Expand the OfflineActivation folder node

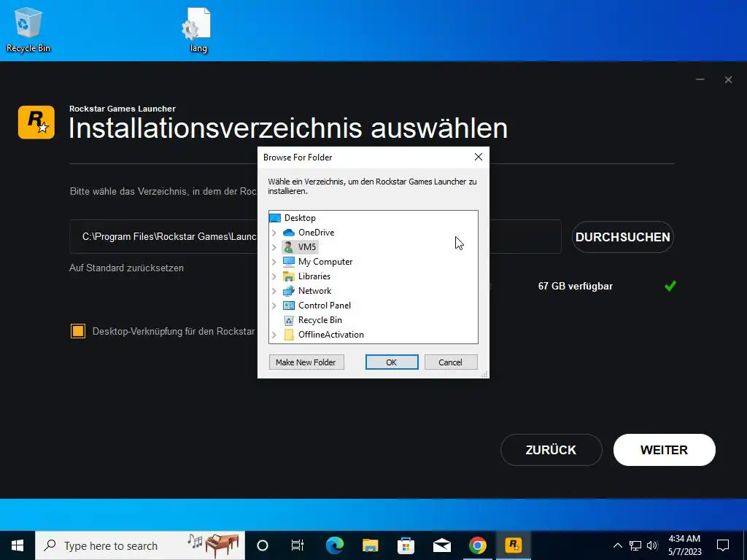pyautogui.click(x=274, y=335)
